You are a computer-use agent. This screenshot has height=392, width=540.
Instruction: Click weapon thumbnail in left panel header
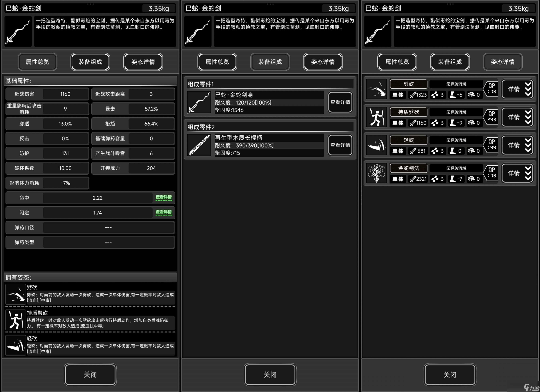tap(18, 31)
